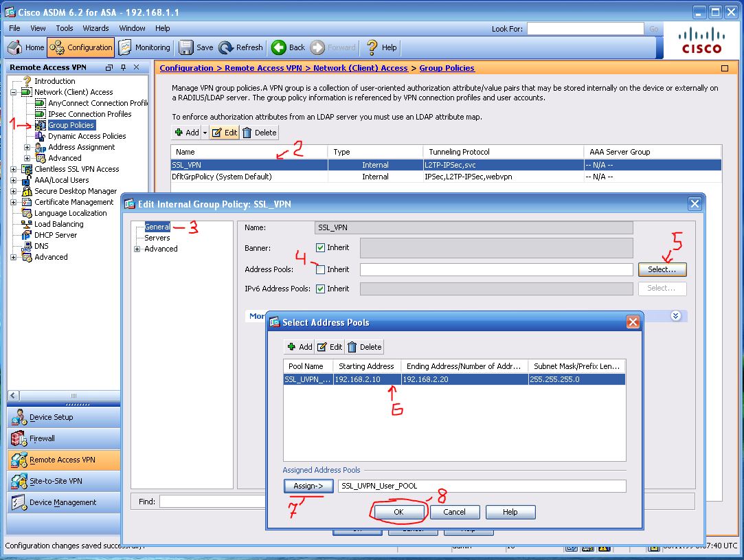Select Servers in policy dialog tree
Image resolution: width=744 pixels, height=560 pixels.
pyautogui.click(x=157, y=238)
